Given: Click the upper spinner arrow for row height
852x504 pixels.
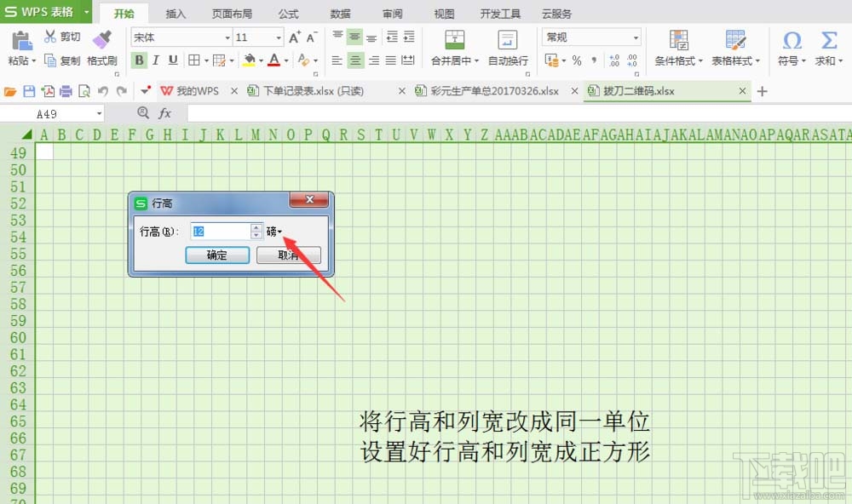Looking at the screenshot, I should pos(255,226).
